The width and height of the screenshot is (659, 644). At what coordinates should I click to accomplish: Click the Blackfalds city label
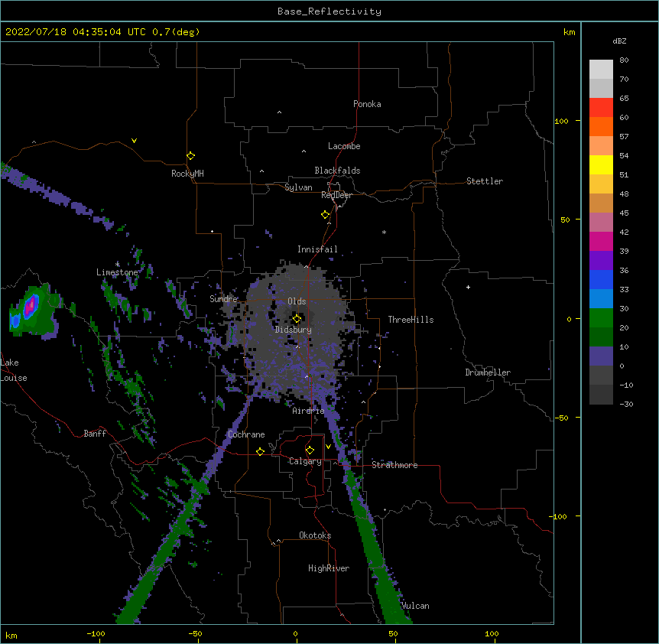click(337, 171)
